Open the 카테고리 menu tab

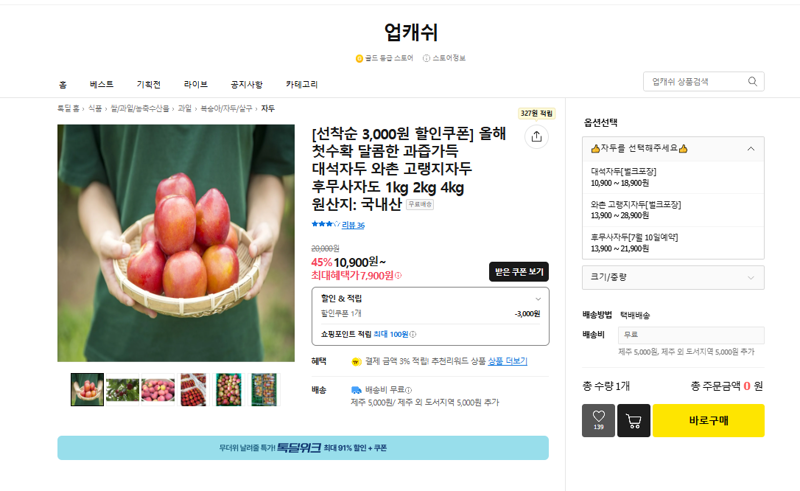302,84
